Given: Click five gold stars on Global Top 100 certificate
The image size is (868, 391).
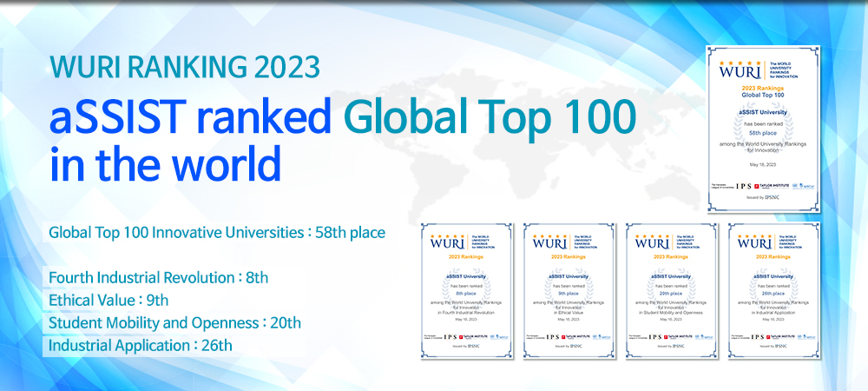Looking at the screenshot, I should coord(735,60).
